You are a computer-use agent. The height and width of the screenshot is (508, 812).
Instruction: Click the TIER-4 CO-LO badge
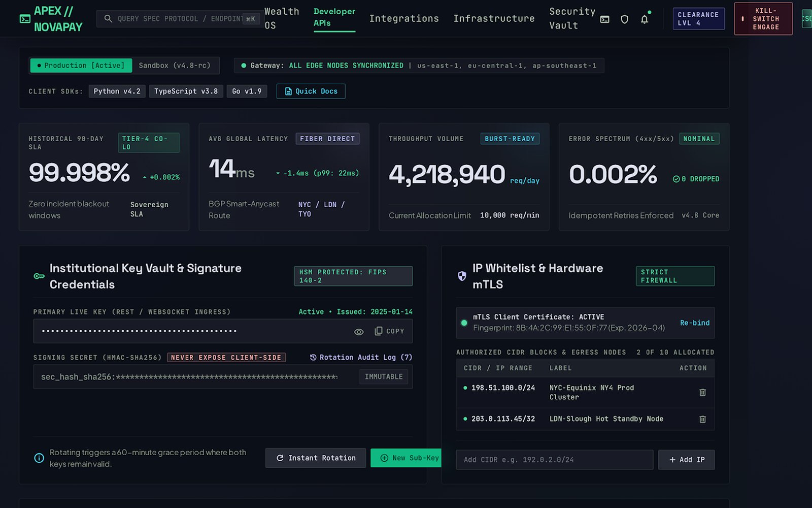pos(148,143)
